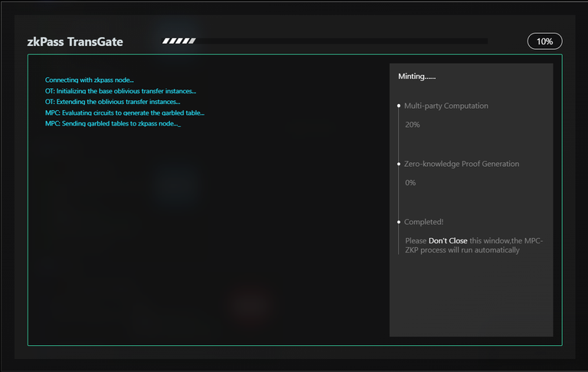
Task: Select 'MPC: Sending garbled tables' log line
Action: pyautogui.click(x=113, y=123)
